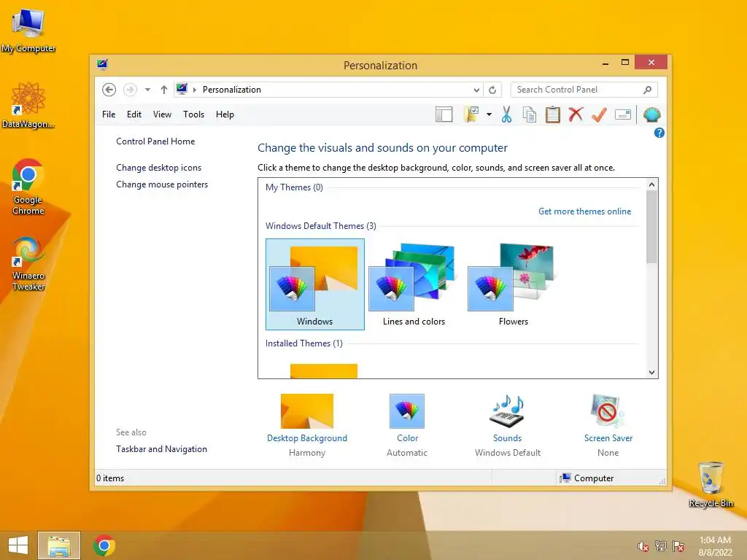Open Taskbar and Navigation link
Image resolution: width=747 pixels, height=560 pixels.
point(161,449)
